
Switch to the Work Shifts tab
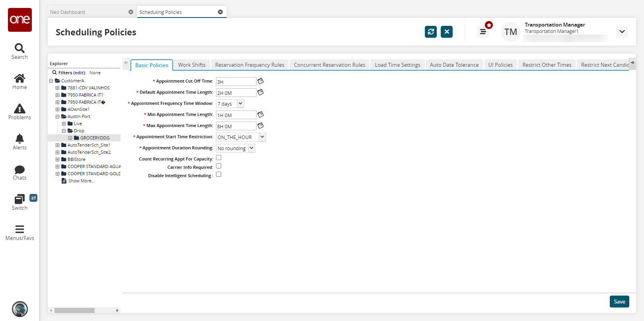tap(192, 65)
